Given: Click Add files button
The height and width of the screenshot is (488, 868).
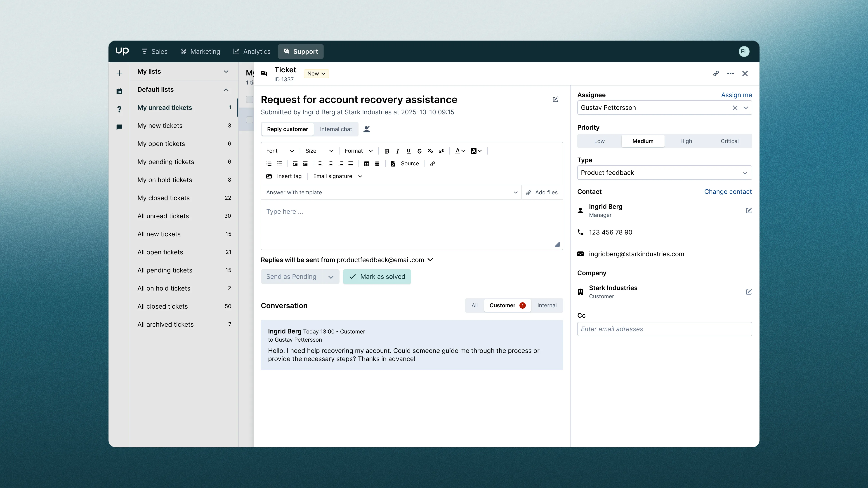Looking at the screenshot, I should click(542, 192).
